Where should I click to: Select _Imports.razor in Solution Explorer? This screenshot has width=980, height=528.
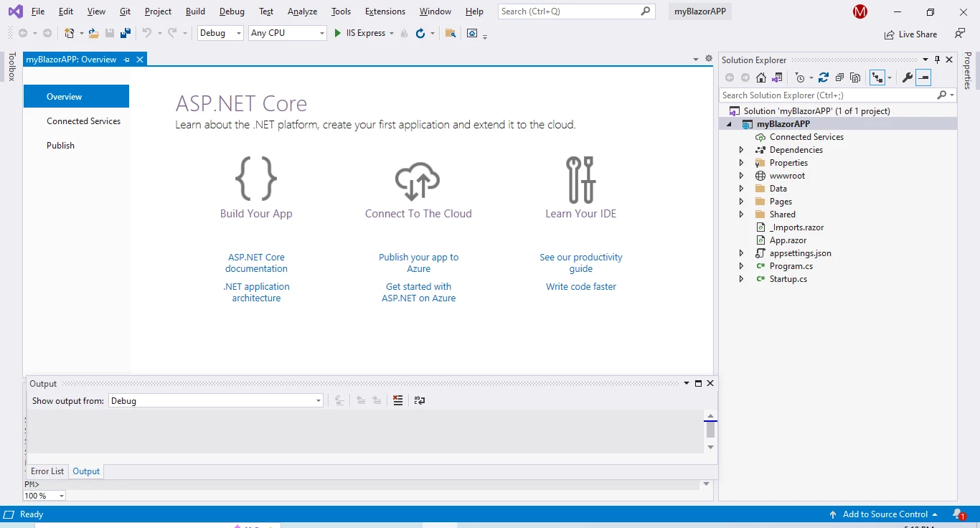796,227
